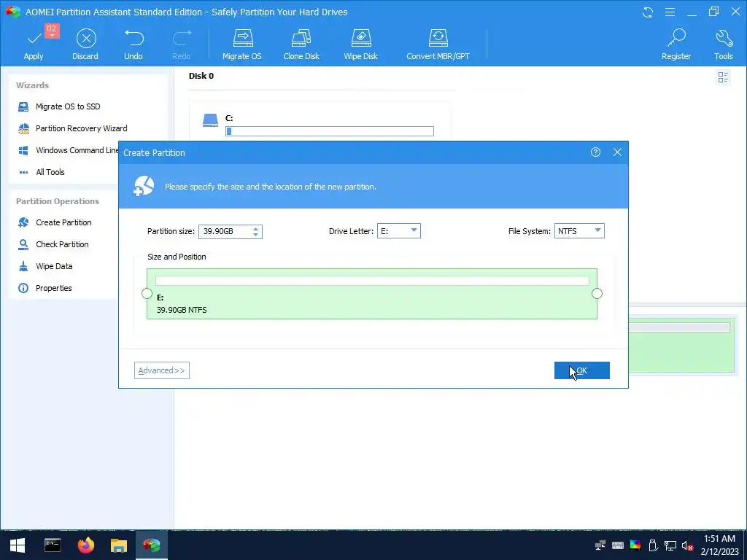Click the Disk 0 heading
Image resolution: width=747 pixels, height=560 pixels.
coord(201,76)
